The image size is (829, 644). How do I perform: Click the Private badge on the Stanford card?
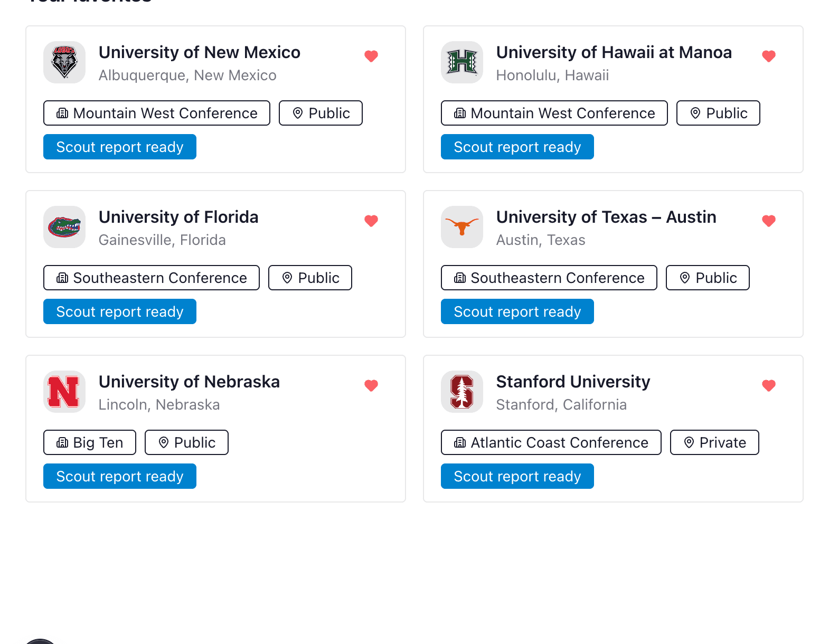(714, 442)
